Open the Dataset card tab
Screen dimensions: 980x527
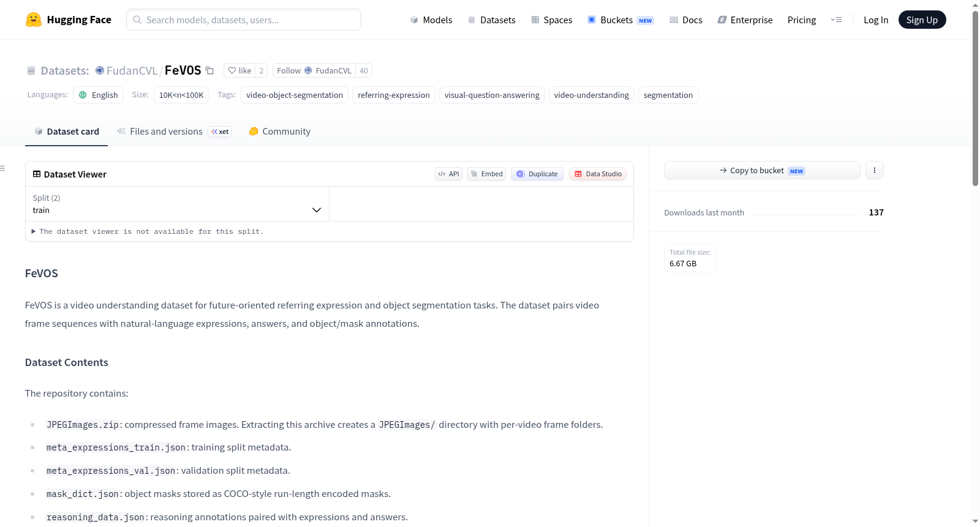click(66, 132)
